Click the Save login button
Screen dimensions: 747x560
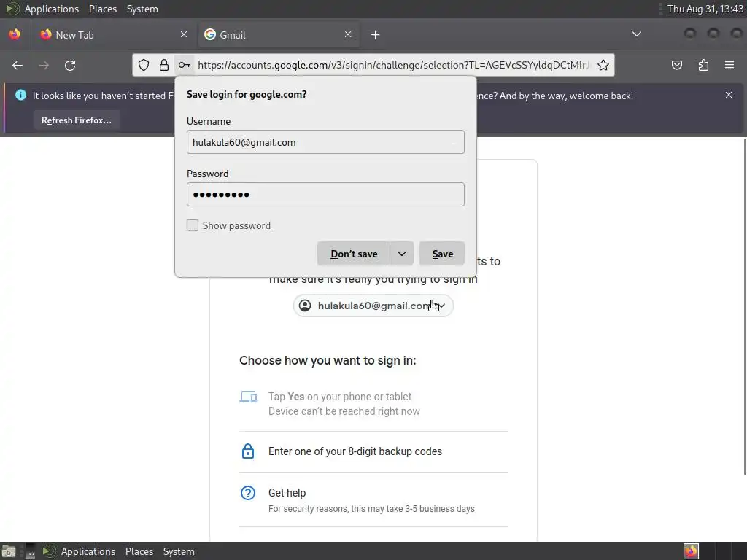click(442, 254)
